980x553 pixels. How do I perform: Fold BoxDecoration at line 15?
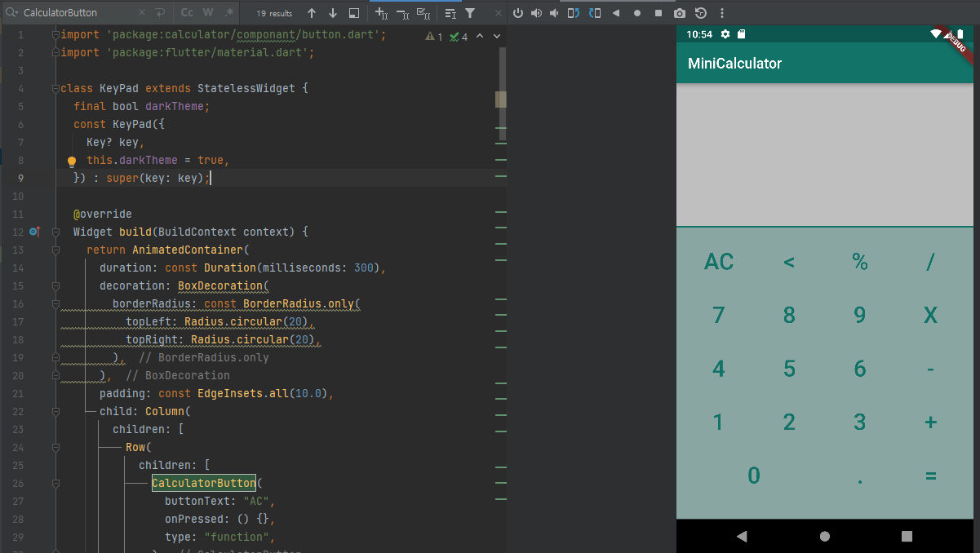point(55,285)
